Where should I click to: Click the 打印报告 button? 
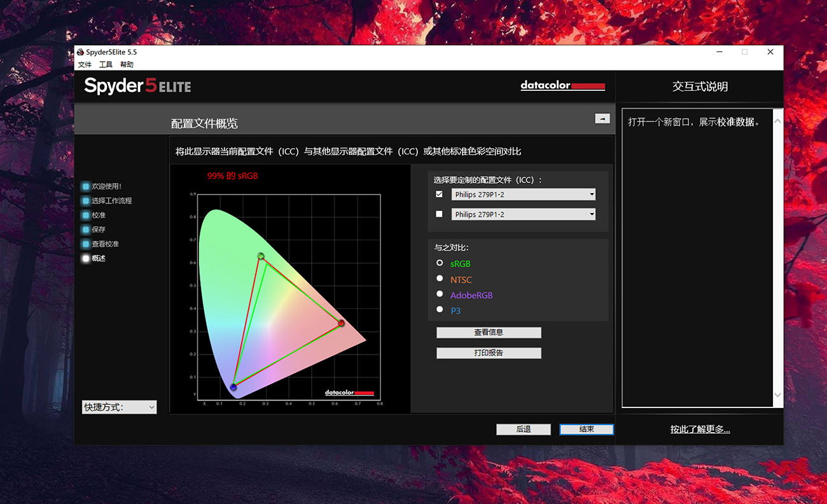[x=489, y=353]
